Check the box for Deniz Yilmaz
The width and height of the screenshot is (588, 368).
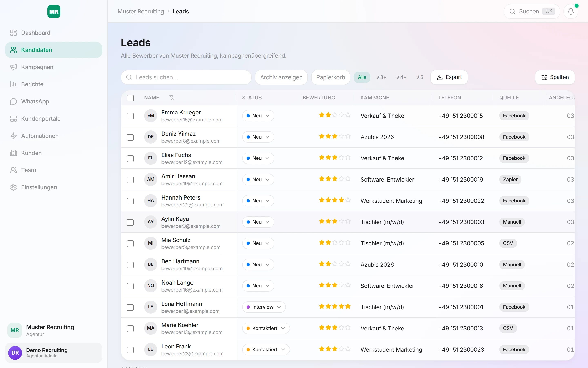(x=130, y=137)
